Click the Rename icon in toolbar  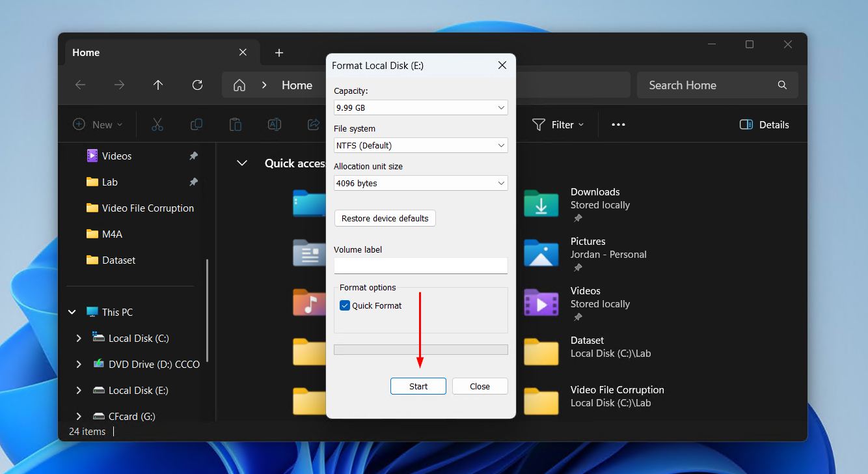click(275, 124)
